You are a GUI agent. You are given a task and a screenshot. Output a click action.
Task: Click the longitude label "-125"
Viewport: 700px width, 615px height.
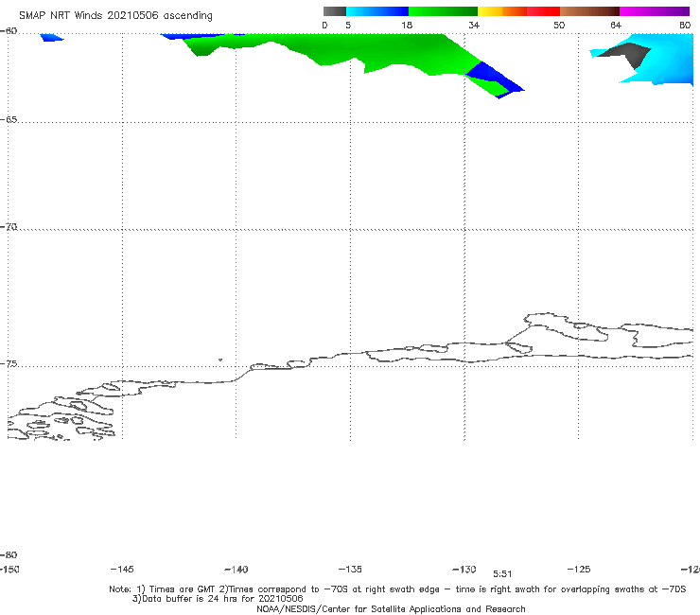pyautogui.click(x=579, y=569)
